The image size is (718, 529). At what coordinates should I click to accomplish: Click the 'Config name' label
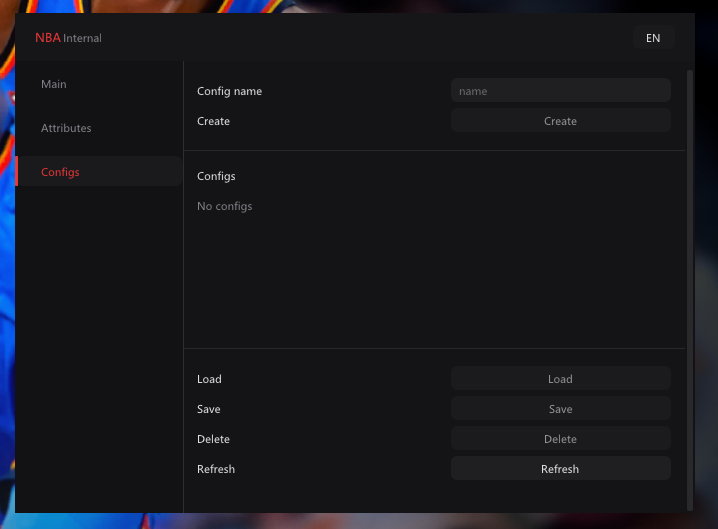tap(229, 91)
